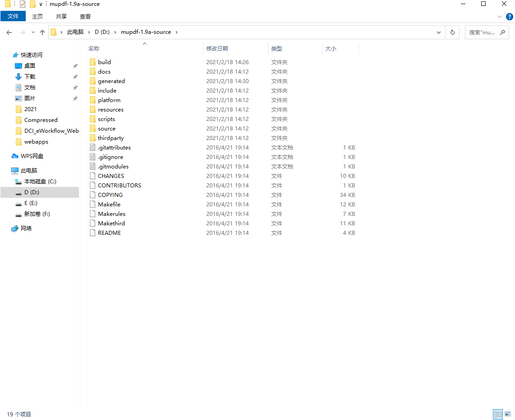Select the Makefile file icon
515x420 pixels.
93,205
